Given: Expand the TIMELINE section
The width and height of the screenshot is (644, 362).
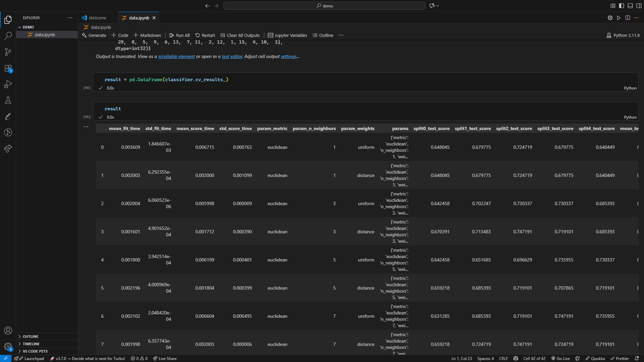Looking at the screenshot, I should [x=47, y=344].
